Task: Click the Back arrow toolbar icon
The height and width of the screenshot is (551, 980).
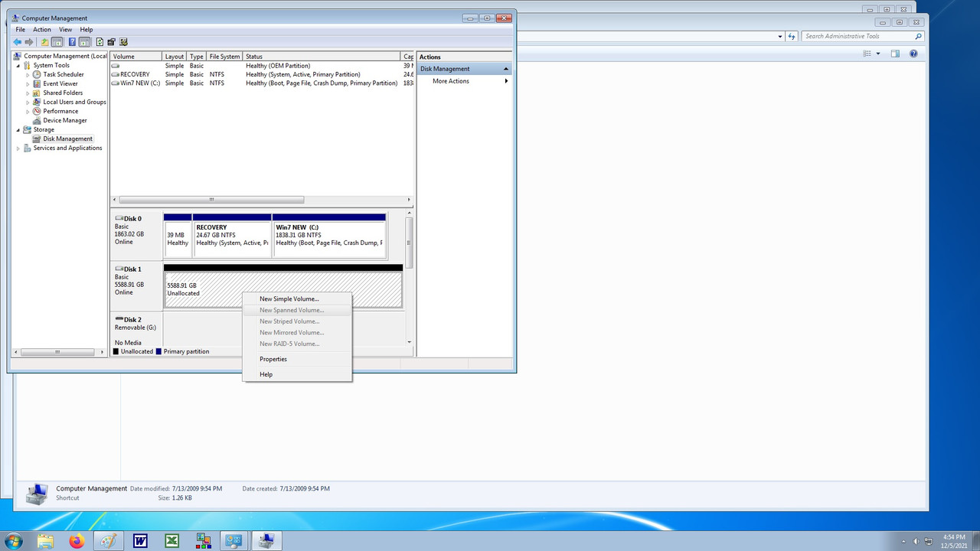Action: (18, 42)
